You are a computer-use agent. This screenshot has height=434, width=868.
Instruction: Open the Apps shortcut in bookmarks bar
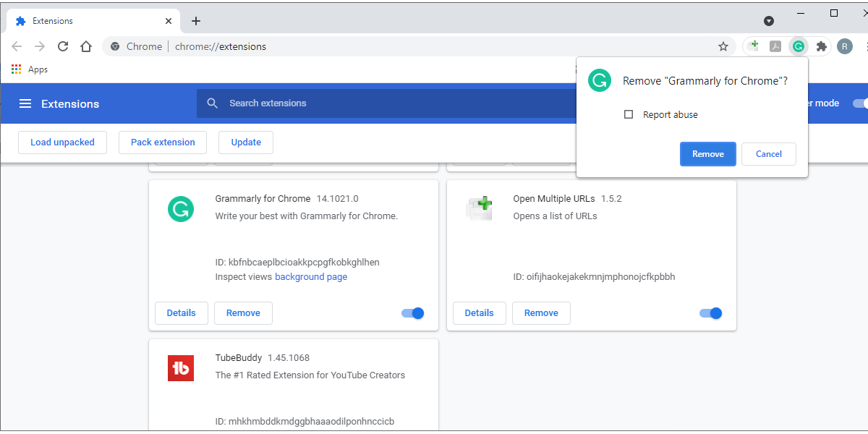click(x=30, y=69)
